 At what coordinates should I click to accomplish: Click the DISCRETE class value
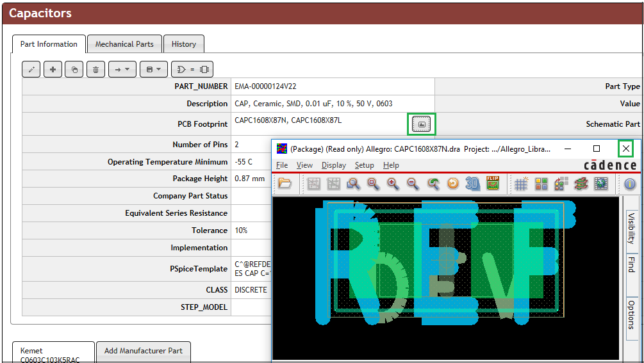coord(251,289)
